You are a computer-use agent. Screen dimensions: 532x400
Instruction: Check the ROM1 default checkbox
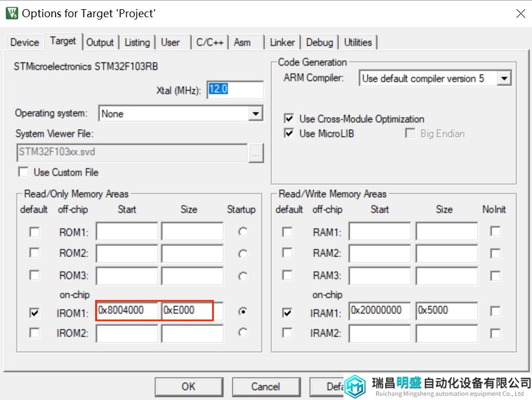(x=34, y=232)
